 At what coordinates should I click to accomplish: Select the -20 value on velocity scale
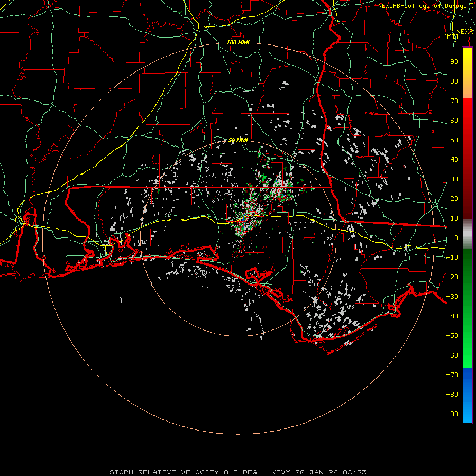pos(452,277)
